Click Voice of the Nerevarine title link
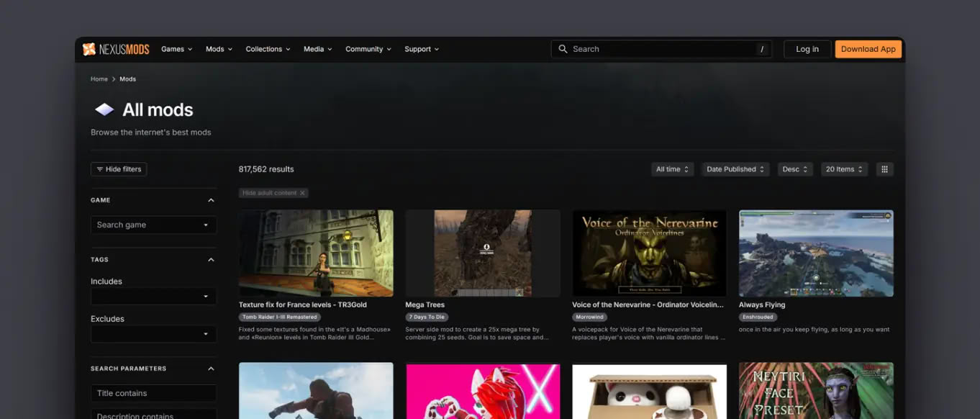Image resolution: width=980 pixels, height=419 pixels. 648,305
